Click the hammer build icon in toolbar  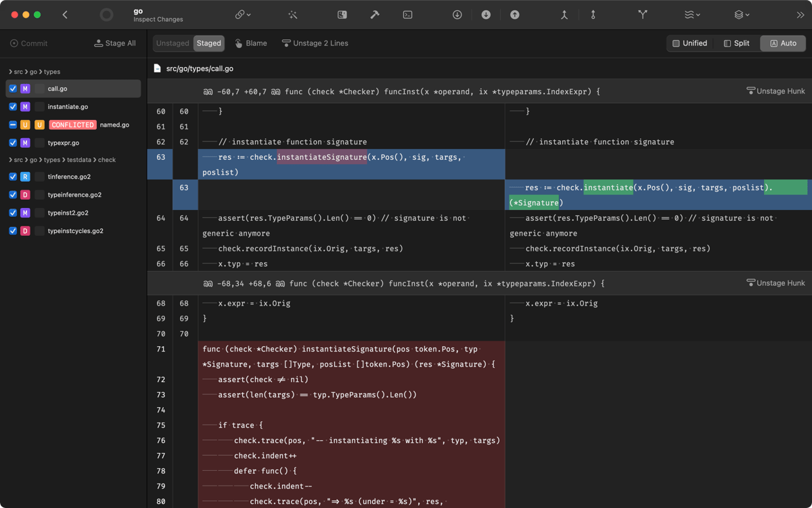pyautogui.click(x=375, y=15)
